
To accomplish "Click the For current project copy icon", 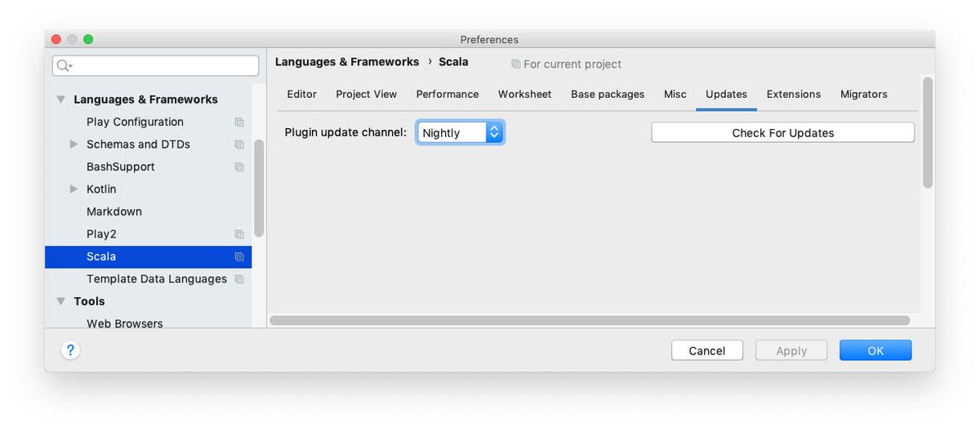I will coord(515,64).
